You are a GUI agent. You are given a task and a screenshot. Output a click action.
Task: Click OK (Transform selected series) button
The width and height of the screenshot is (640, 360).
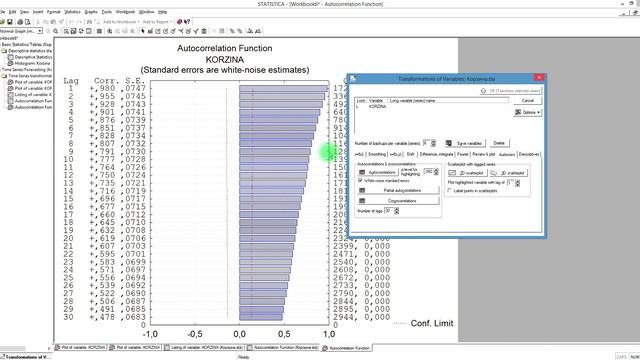(511, 91)
